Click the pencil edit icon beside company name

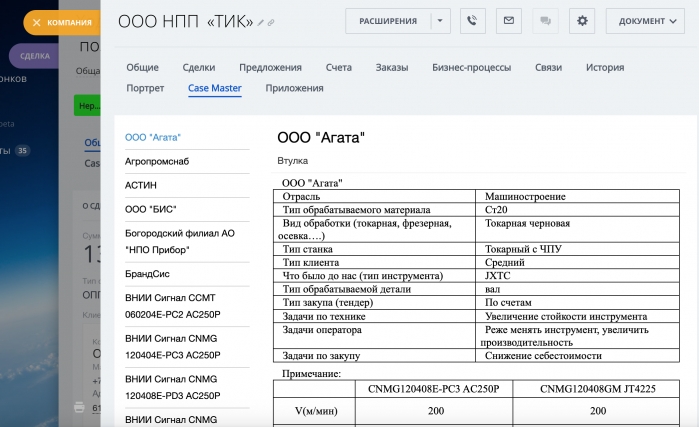click(x=261, y=22)
